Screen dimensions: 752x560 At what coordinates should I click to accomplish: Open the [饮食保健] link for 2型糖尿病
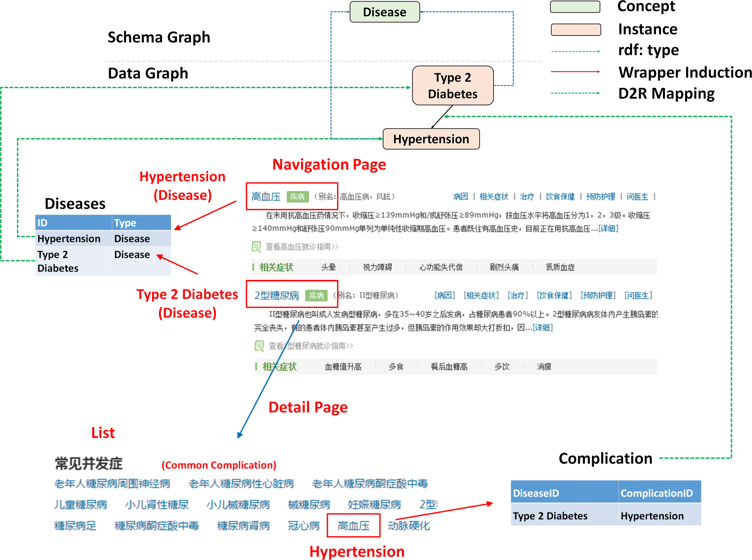554,295
